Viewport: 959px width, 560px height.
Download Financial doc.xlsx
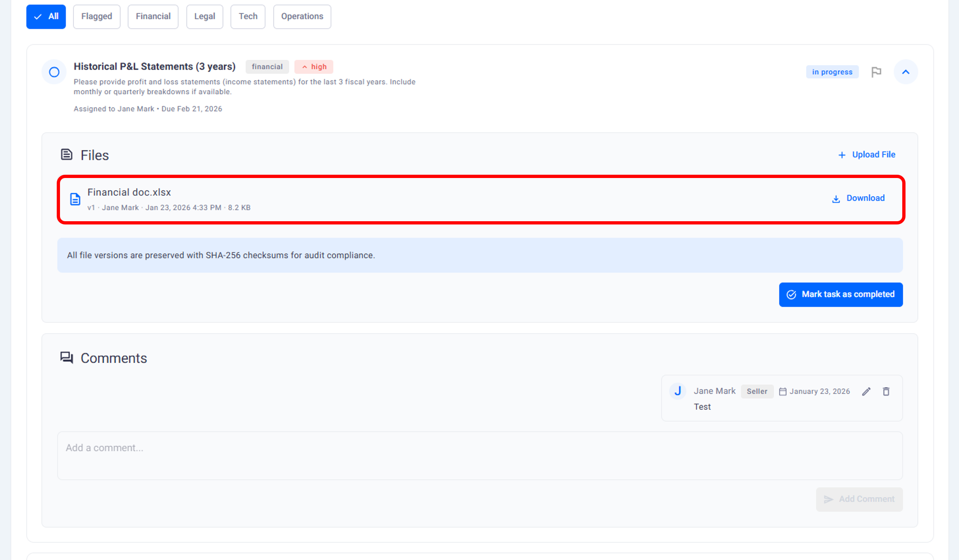coord(858,198)
